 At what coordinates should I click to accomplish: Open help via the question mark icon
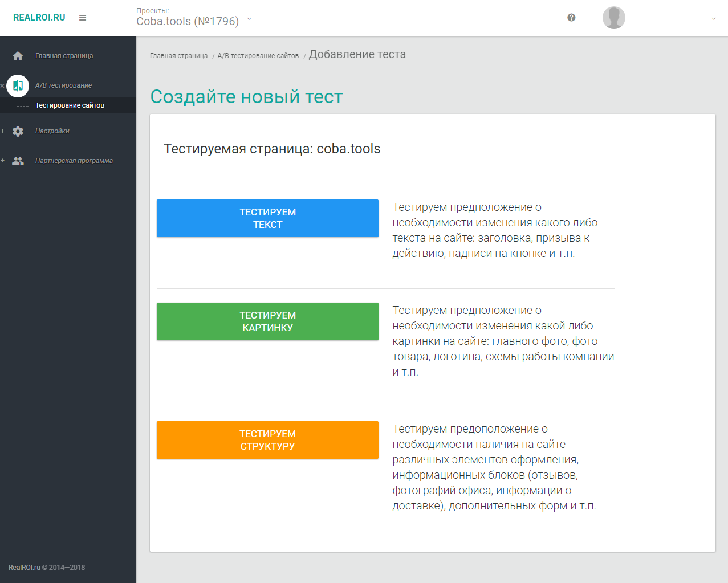(571, 18)
